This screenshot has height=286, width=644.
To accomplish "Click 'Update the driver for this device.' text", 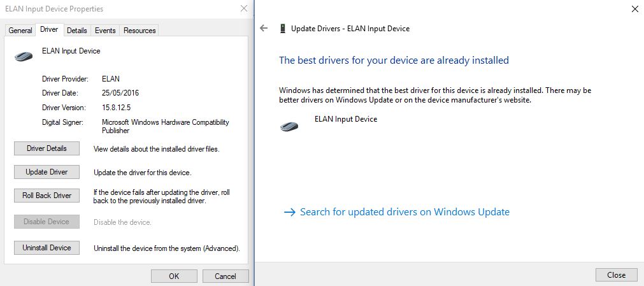I will point(143,173).
